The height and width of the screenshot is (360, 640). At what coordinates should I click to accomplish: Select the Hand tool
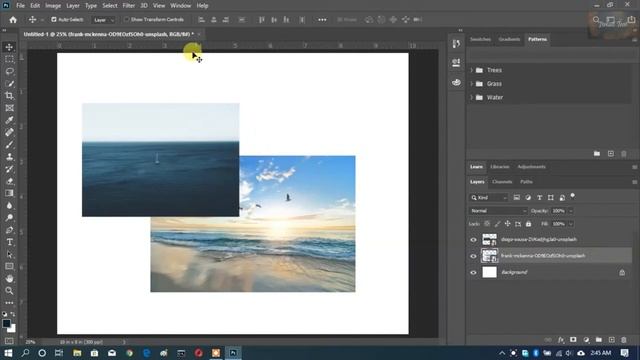coord(9,279)
